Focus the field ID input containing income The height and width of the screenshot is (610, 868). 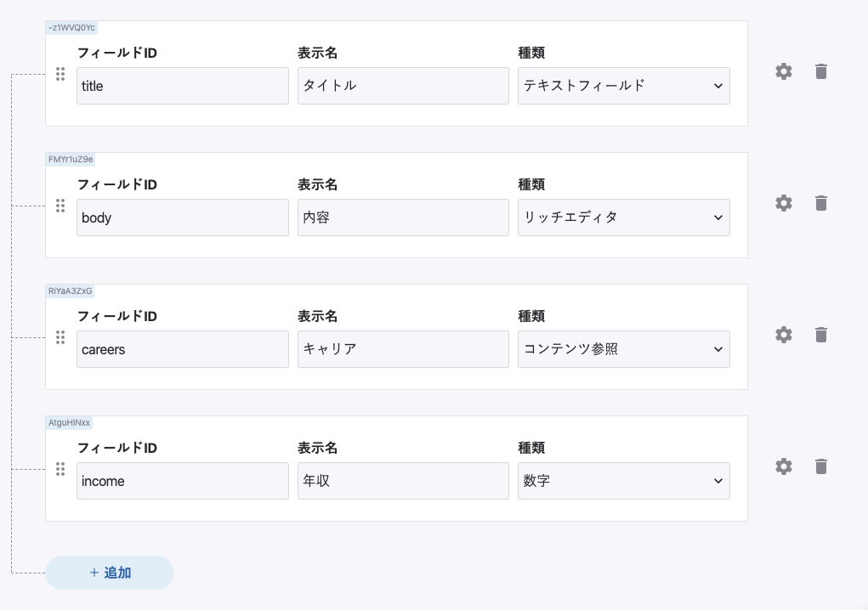[x=182, y=481]
